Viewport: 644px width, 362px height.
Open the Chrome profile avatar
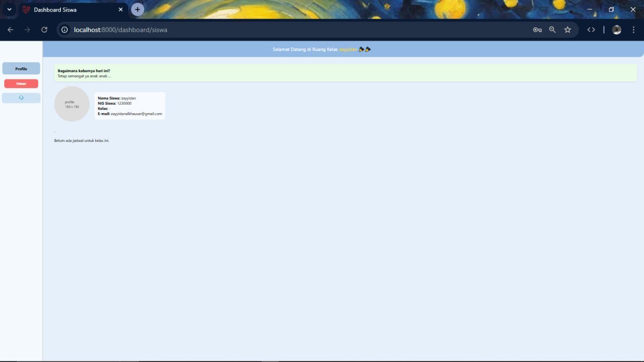(617, 30)
